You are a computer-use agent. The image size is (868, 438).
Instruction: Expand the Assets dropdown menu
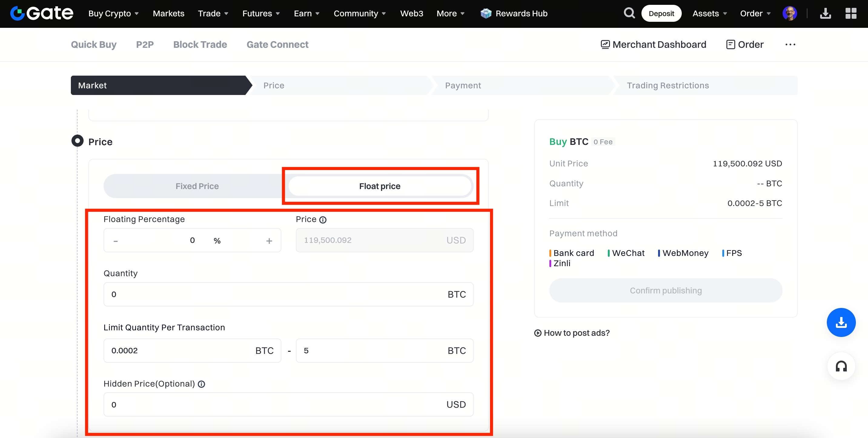pyautogui.click(x=709, y=14)
